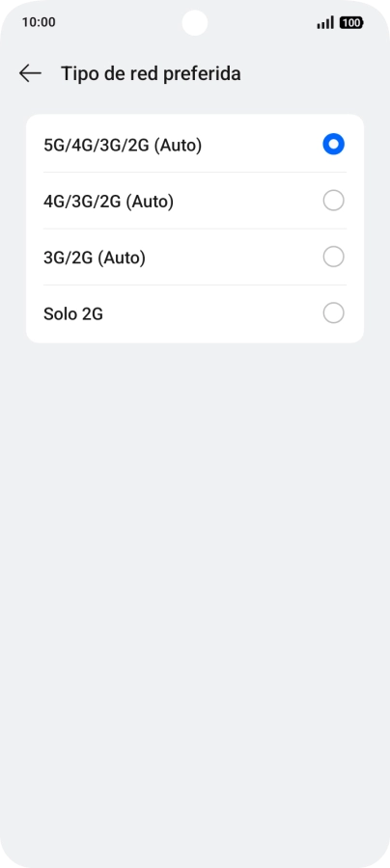Tap the 10:00 clock in status bar
Screen dimensions: 390x868
point(39,23)
